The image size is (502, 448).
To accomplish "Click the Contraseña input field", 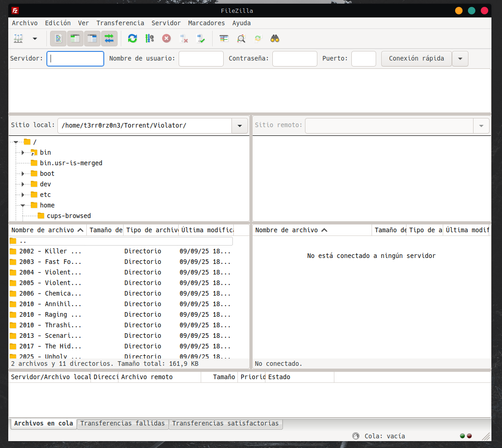I will point(294,59).
